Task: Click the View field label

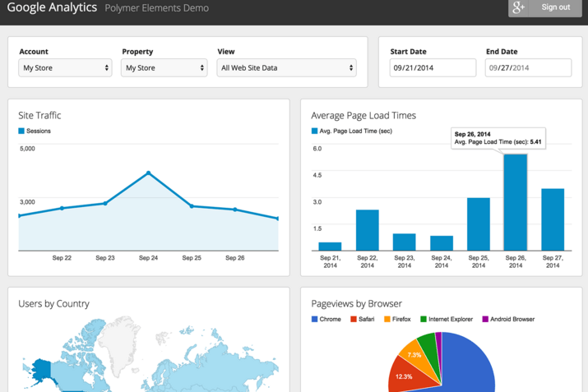Action: (226, 51)
